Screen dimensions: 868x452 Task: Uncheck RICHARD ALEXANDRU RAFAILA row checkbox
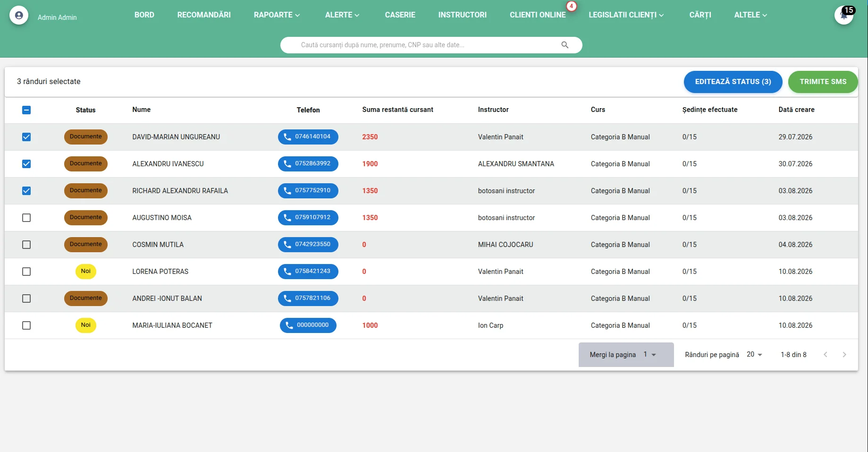(x=26, y=191)
